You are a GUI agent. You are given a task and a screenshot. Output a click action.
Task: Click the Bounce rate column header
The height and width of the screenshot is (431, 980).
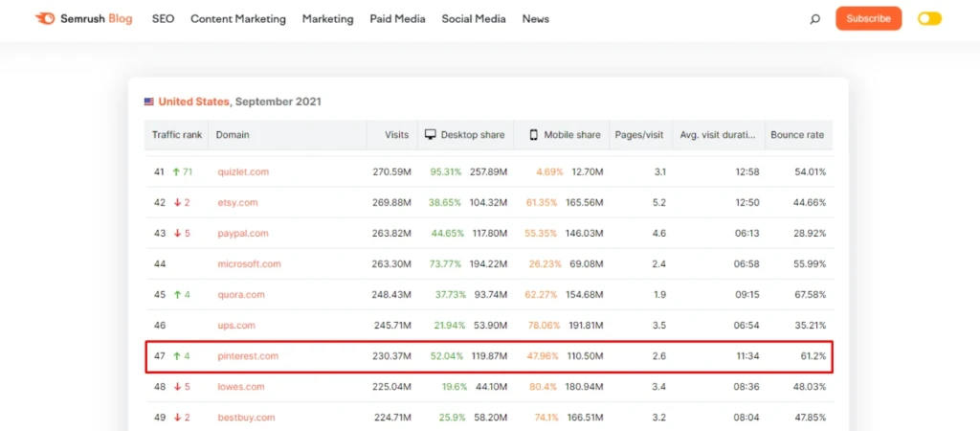pos(797,134)
